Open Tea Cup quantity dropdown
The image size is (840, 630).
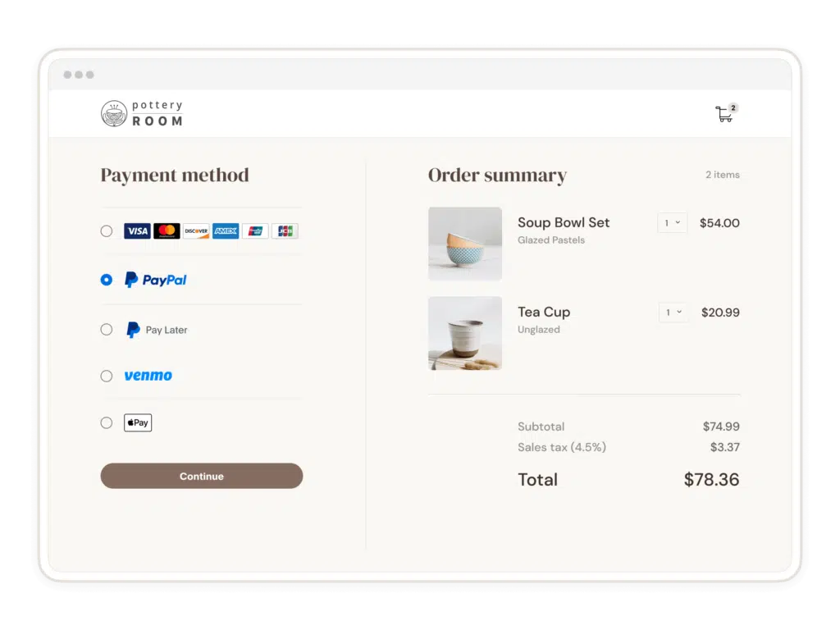pyautogui.click(x=673, y=313)
